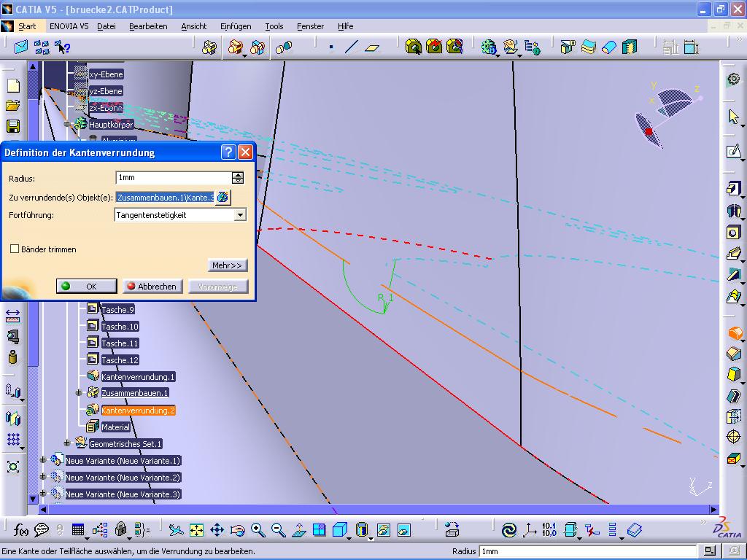The height and width of the screenshot is (560, 747).
Task: Click the Axis System icon in bottom toolbar
Action: point(529,529)
